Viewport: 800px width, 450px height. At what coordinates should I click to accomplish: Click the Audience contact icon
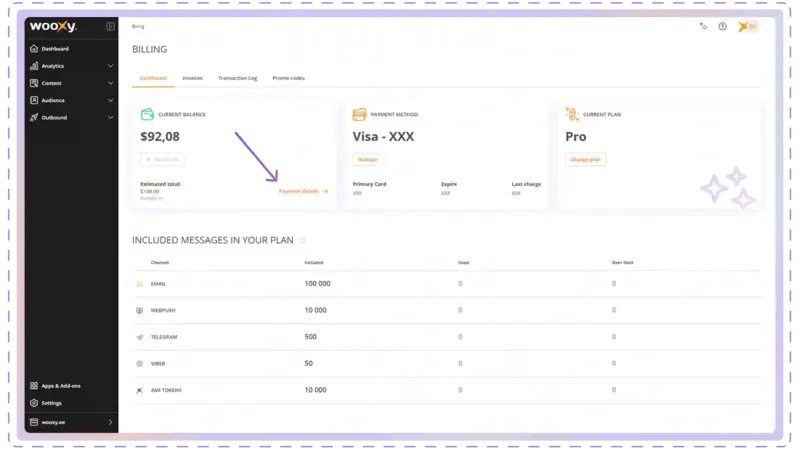[x=34, y=101]
